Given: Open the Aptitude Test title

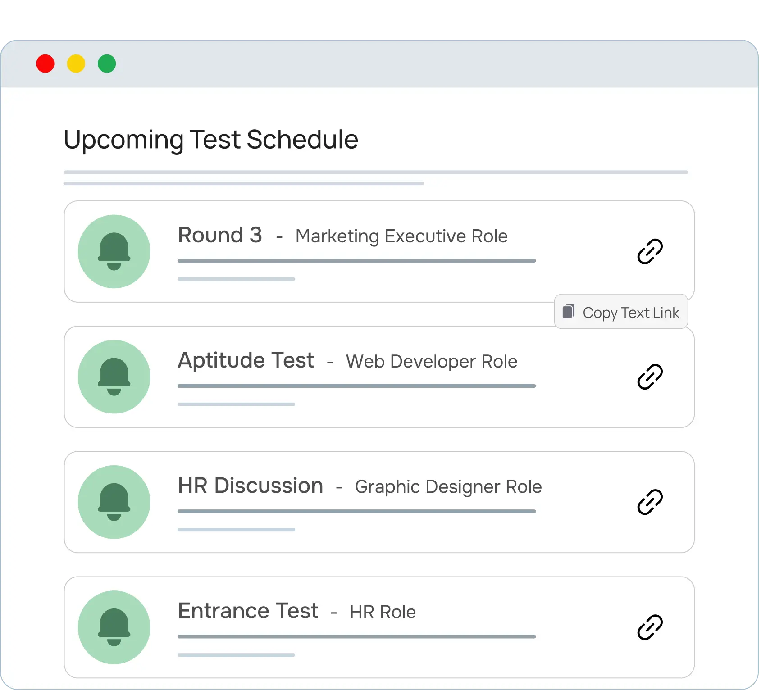Looking at the screenshot, I should (246, 360).
